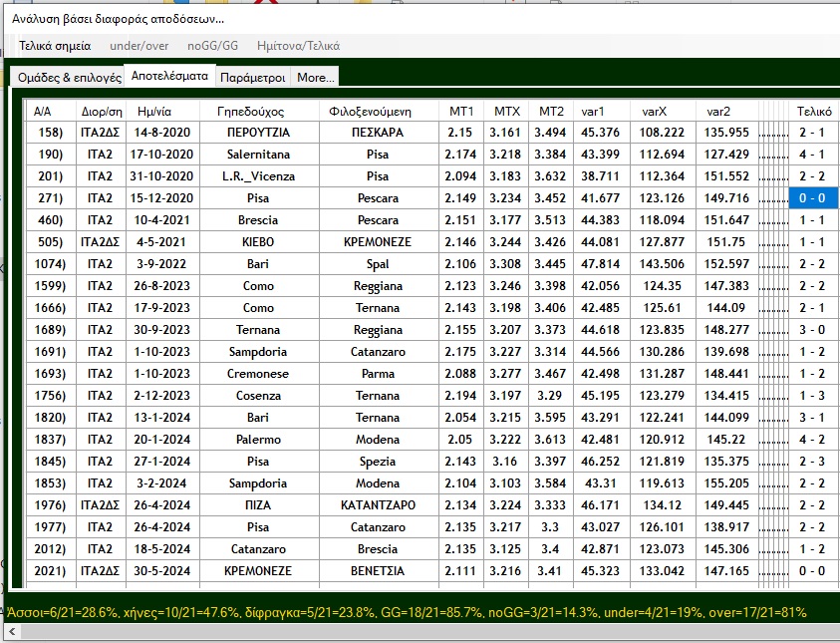This screenshot has height=643, width=840.
Task: Click the Τελικό column header
Action: pos(813,111)
